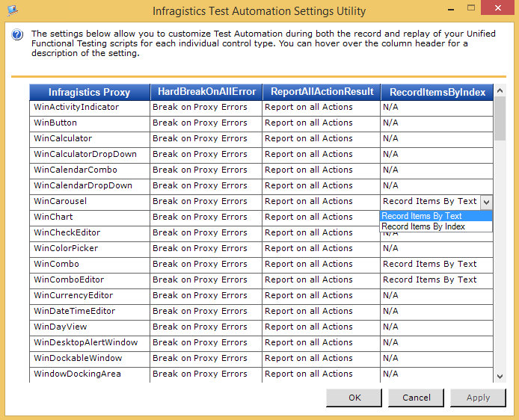Click scrollbar down arrow of the grid
519x420 pixels.
tap(500, 377)
